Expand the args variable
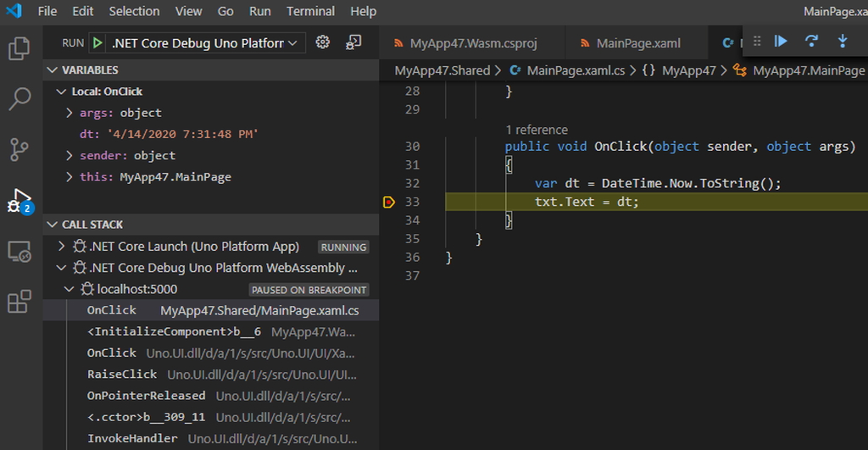Image resolution: width=868 pixels, height=450 pixels. point(70,113)
